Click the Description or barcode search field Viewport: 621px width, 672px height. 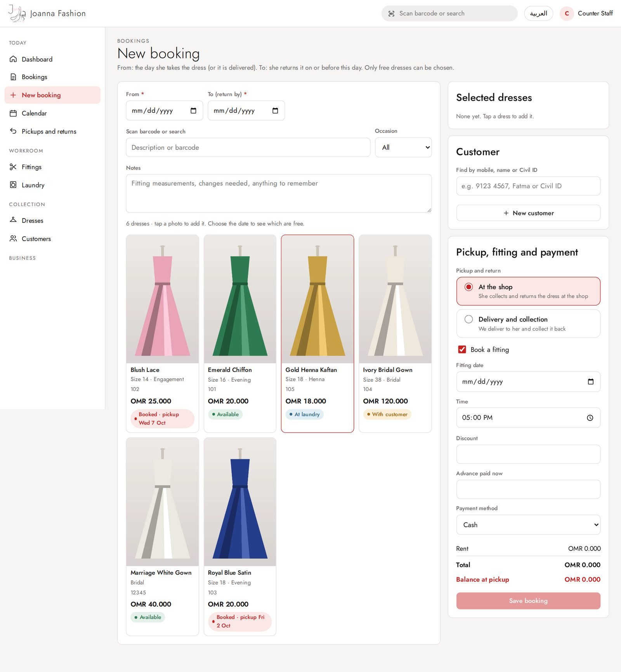coord(248,148)
